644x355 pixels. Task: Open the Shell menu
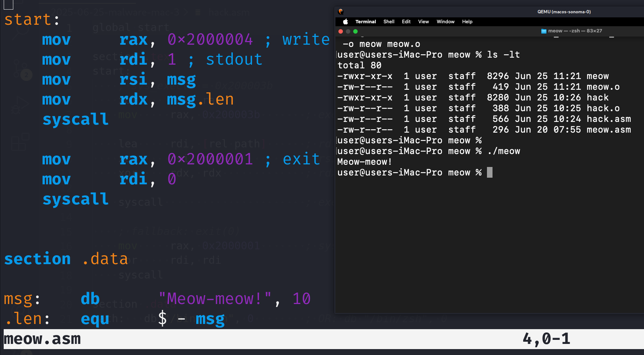point(389,22)
